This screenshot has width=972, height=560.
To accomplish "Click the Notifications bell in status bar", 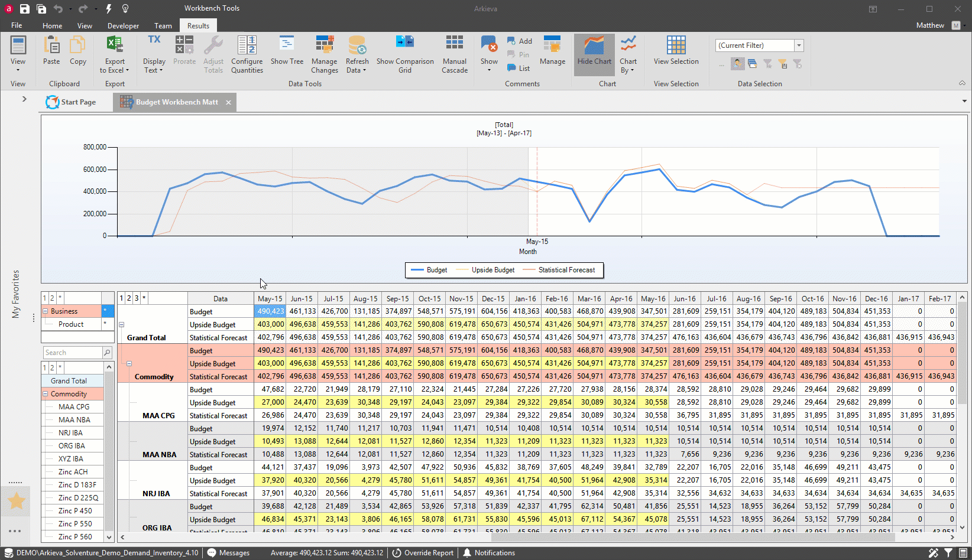I will (x=467, y=553).
